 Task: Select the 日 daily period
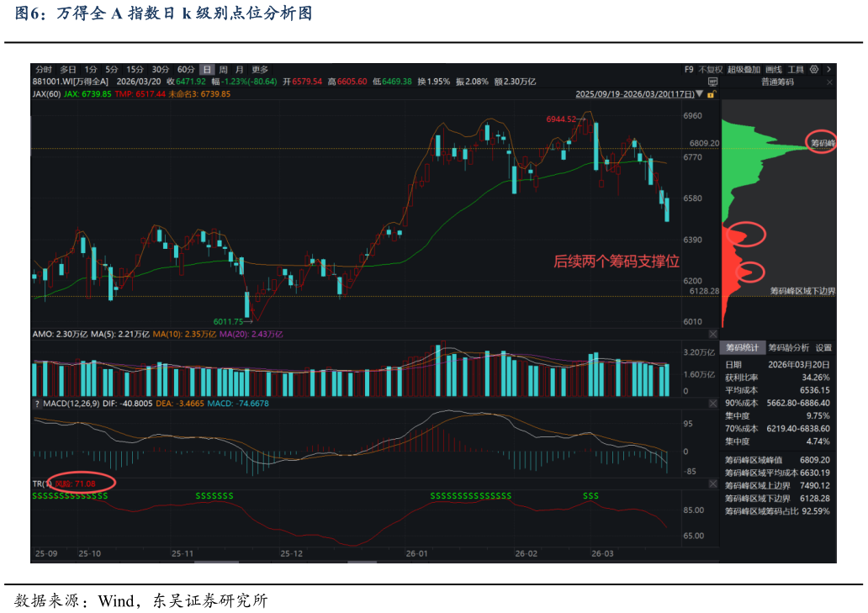tap(206, 69)
